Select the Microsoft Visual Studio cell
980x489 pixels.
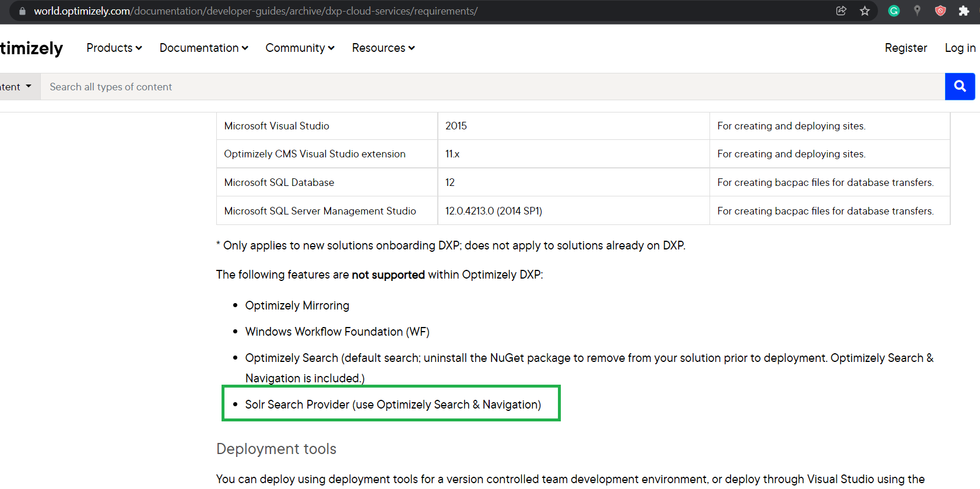327,126
